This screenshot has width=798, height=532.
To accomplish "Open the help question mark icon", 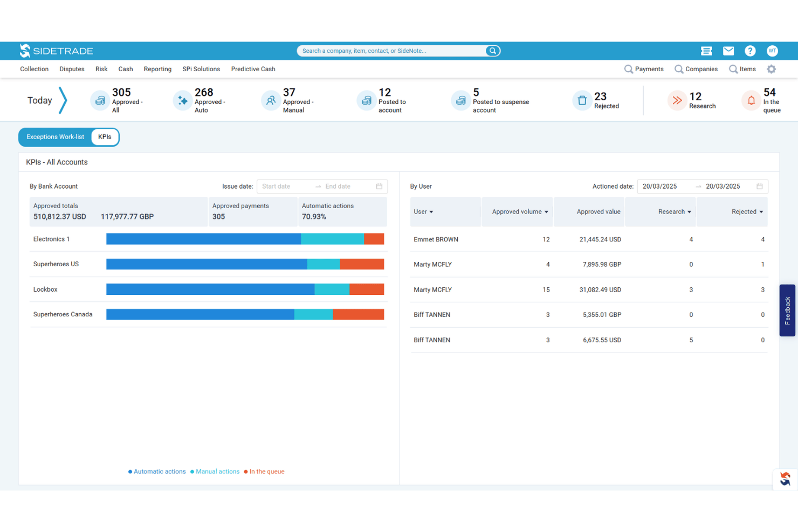I will click(750, 51).
